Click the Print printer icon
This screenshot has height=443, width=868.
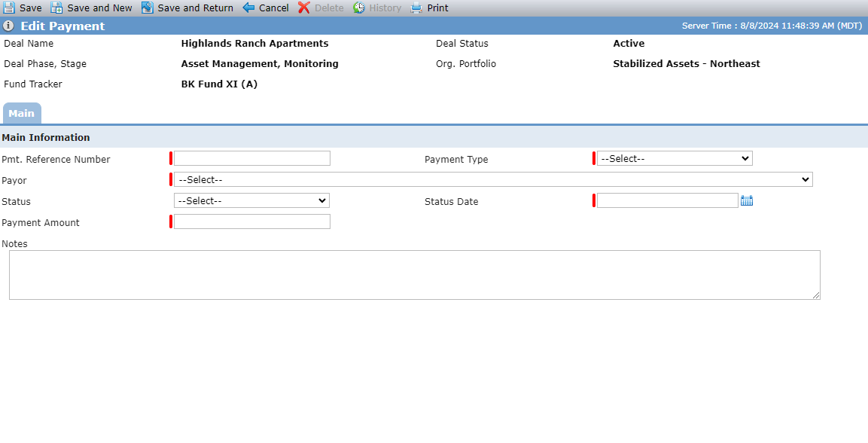[x=416, y=8]
